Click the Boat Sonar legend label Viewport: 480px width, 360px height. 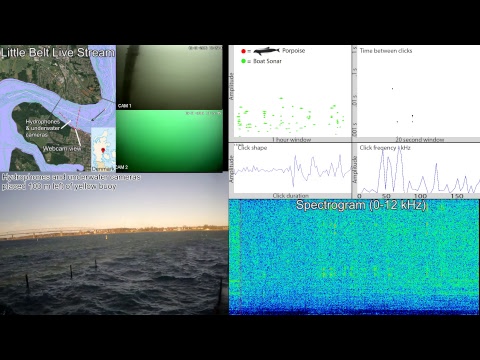coord(267,61)
